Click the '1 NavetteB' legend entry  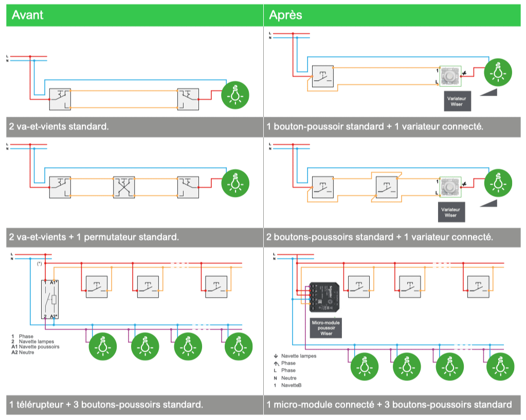pyautogui.click(x=287, y=386)
